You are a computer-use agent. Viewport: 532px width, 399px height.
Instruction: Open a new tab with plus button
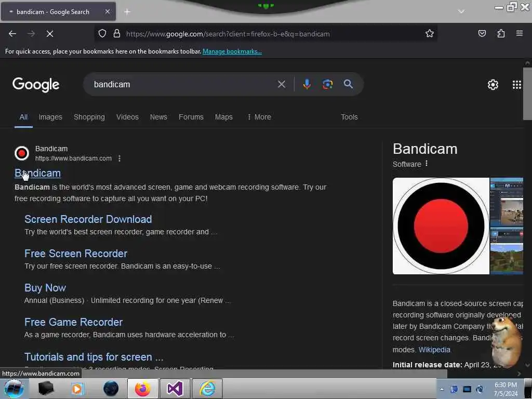127,12
